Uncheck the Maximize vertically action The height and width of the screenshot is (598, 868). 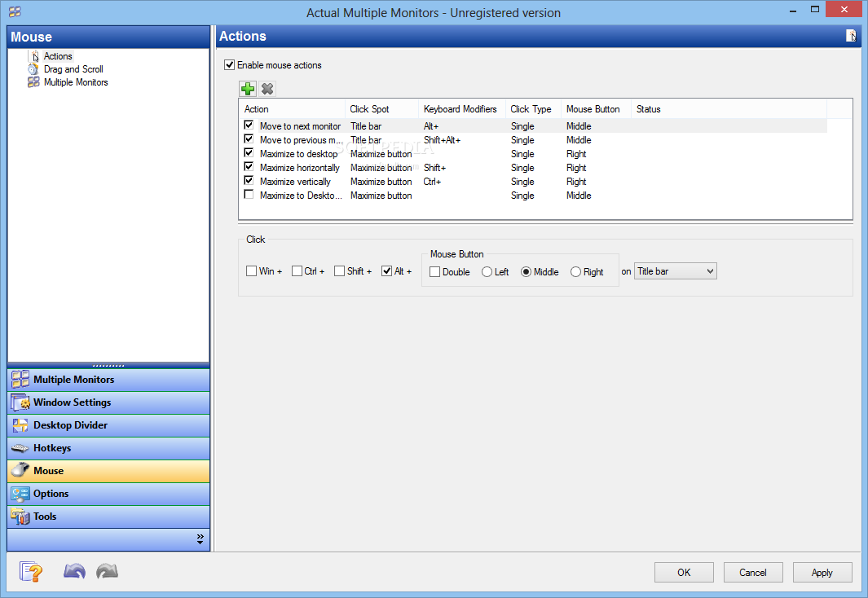[x=249, y=180]
